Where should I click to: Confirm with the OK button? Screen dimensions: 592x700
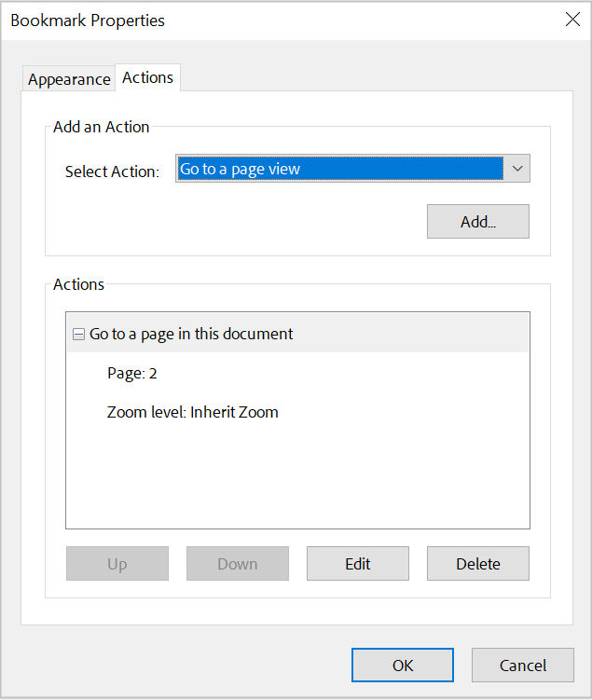[402, 666]
